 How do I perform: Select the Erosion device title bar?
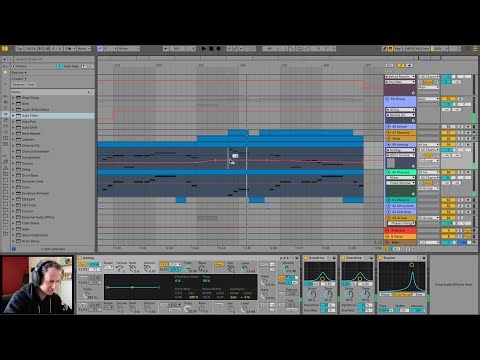(402, 258)
